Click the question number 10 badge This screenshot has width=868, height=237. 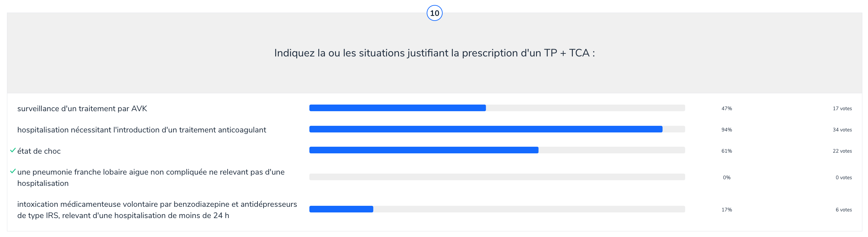434,13
